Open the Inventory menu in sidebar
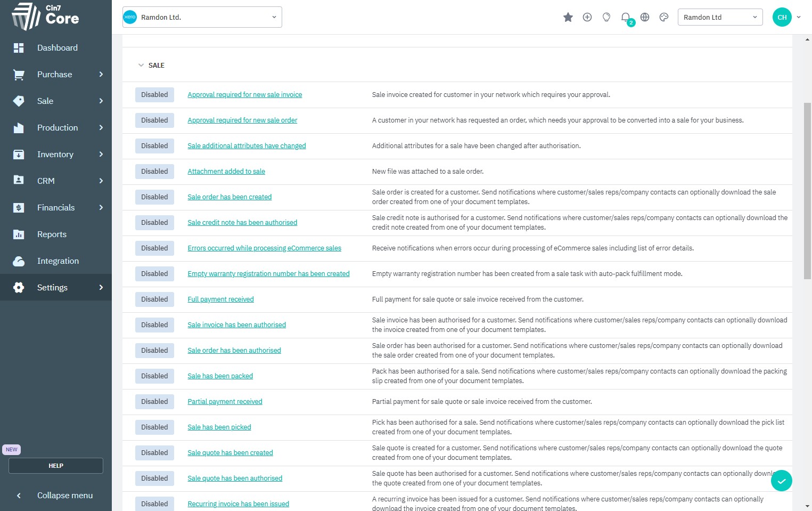This screenshot has height=511, width=812. [x=55, y=155]
